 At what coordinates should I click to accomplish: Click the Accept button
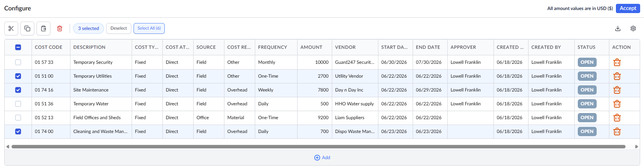click(628, 8)
